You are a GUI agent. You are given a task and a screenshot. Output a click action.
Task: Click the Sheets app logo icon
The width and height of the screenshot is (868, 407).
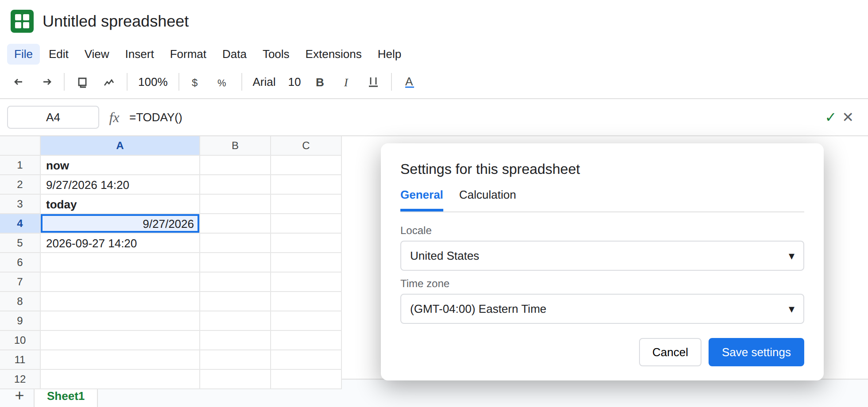[x=22, y=21]
